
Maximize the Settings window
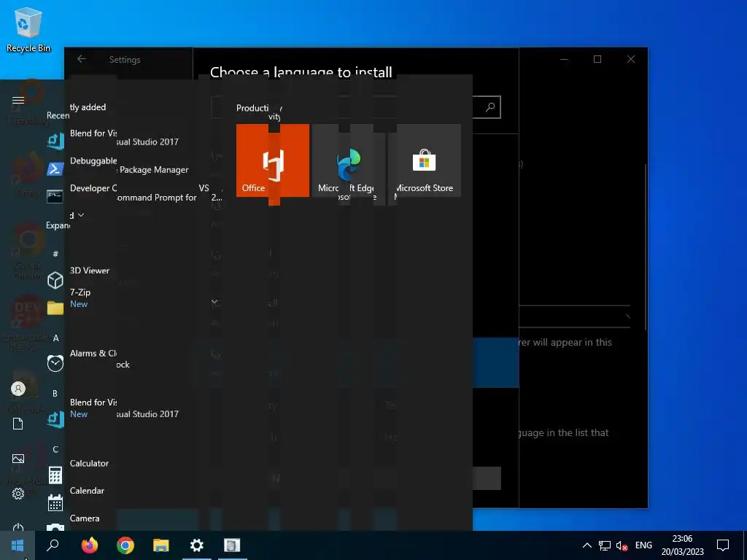[597, 59]
